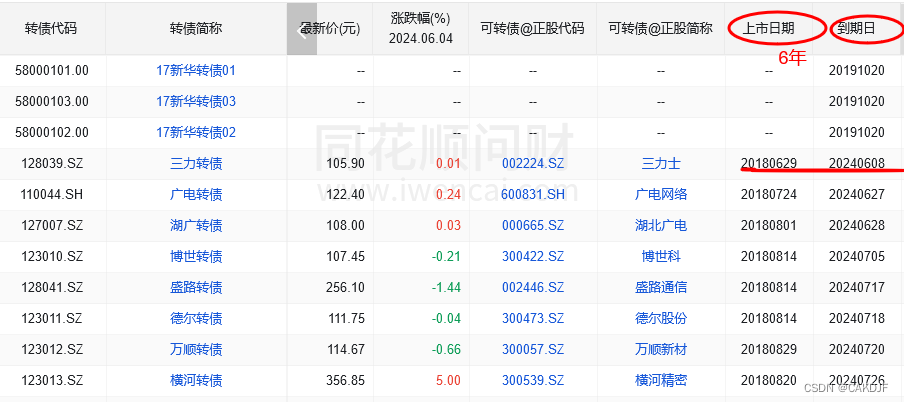Click listing date 20180829

tap(769, 350)
